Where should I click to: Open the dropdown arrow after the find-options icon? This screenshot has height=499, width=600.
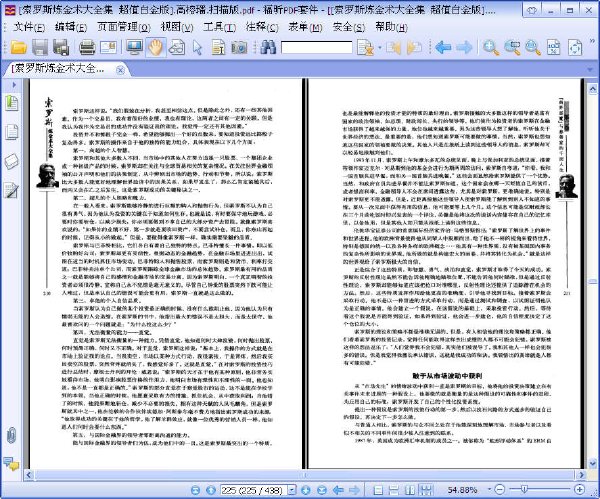click(x=380, y=48)
